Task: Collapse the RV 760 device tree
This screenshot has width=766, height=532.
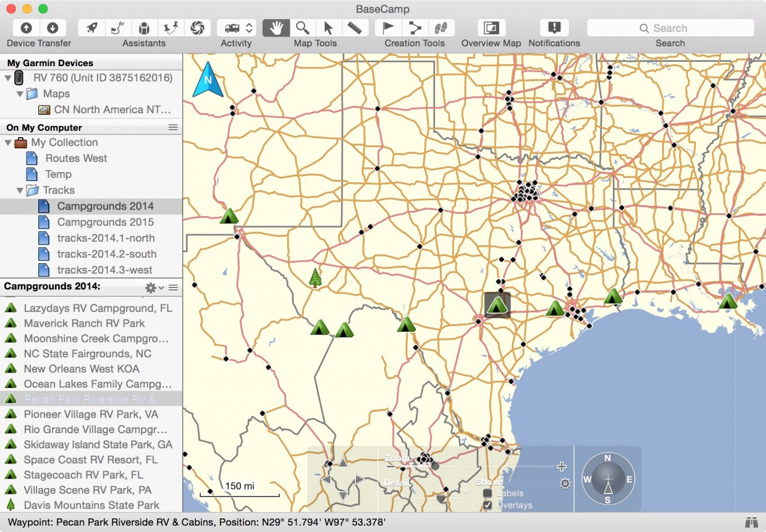Action: click(8, 78)
